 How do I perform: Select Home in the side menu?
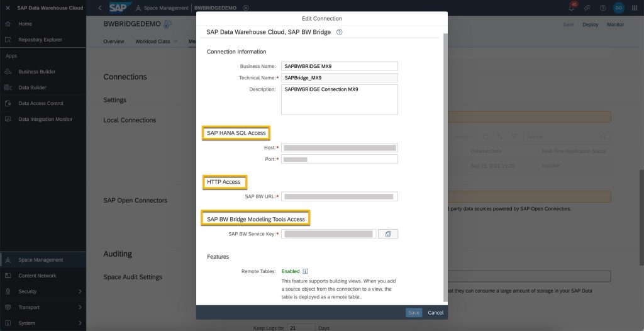(x=25, y=24)
